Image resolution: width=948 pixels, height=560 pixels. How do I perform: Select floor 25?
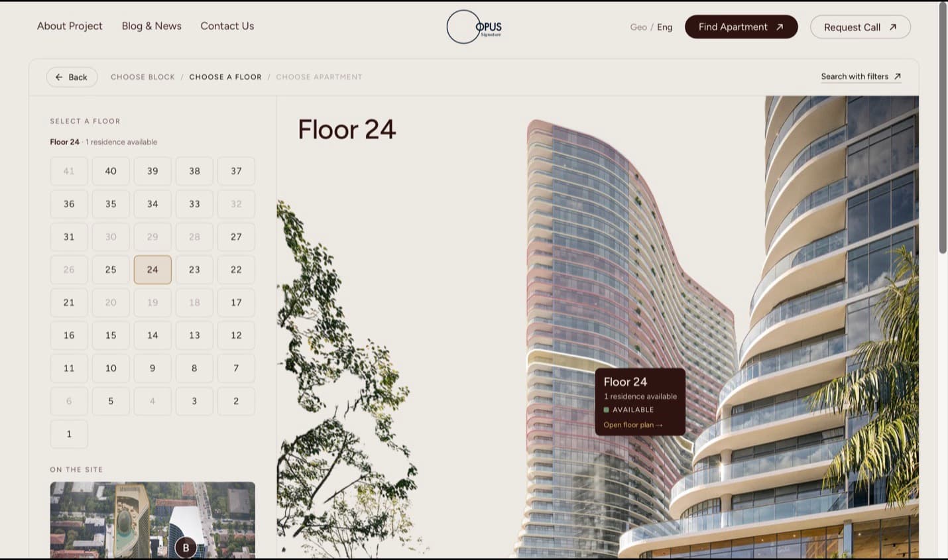(111, 270)
